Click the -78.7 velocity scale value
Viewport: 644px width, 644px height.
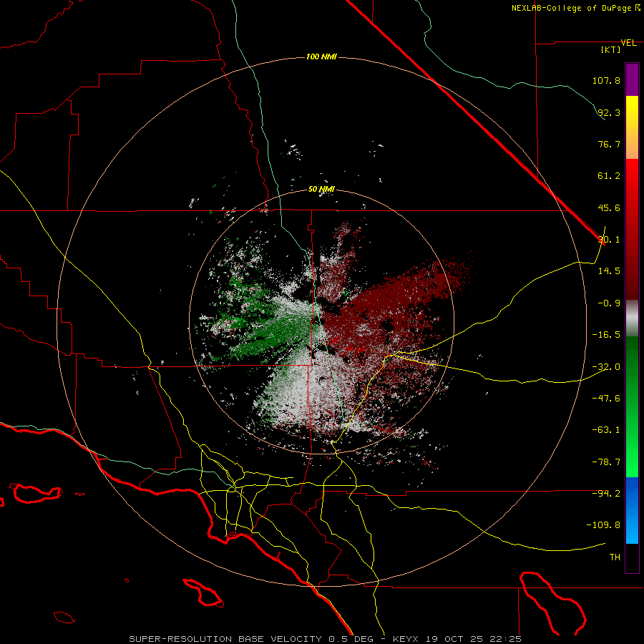tap(606, 462)
